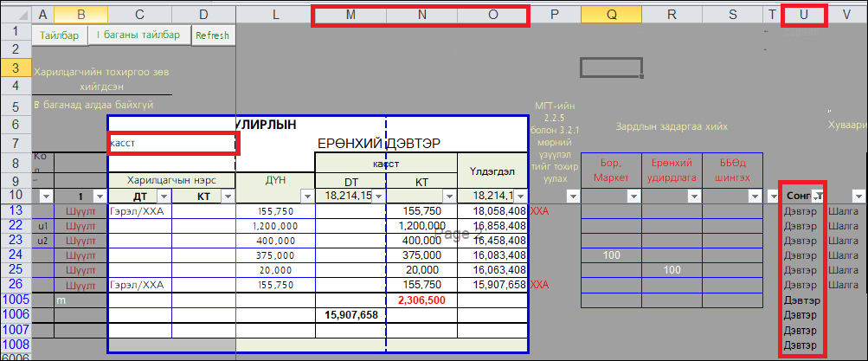The height and width of the screenshot is (361, 868).
Task: Open the filter dropdown under Үлдэгдэл
Action: 518,197
